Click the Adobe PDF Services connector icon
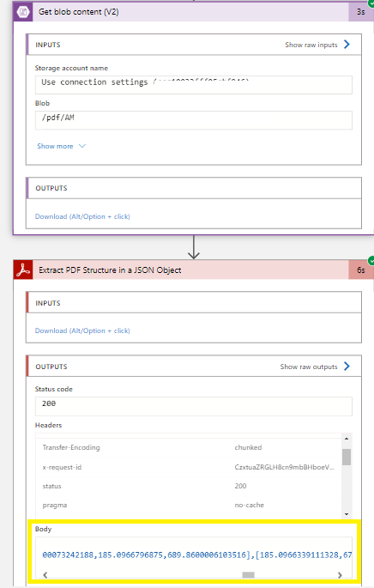 (23, 270)
